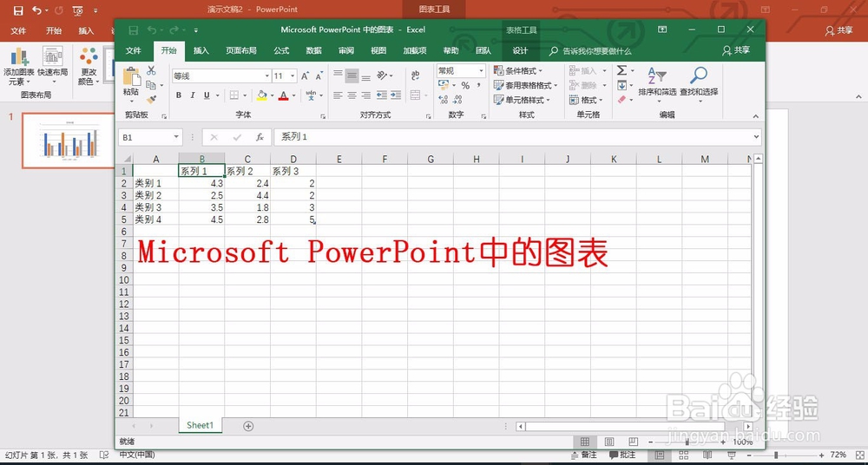Toggle Middle Align vertical alignment
Image resolution: width=868 pixels, height=465 pixels.
tap(352, 75)
